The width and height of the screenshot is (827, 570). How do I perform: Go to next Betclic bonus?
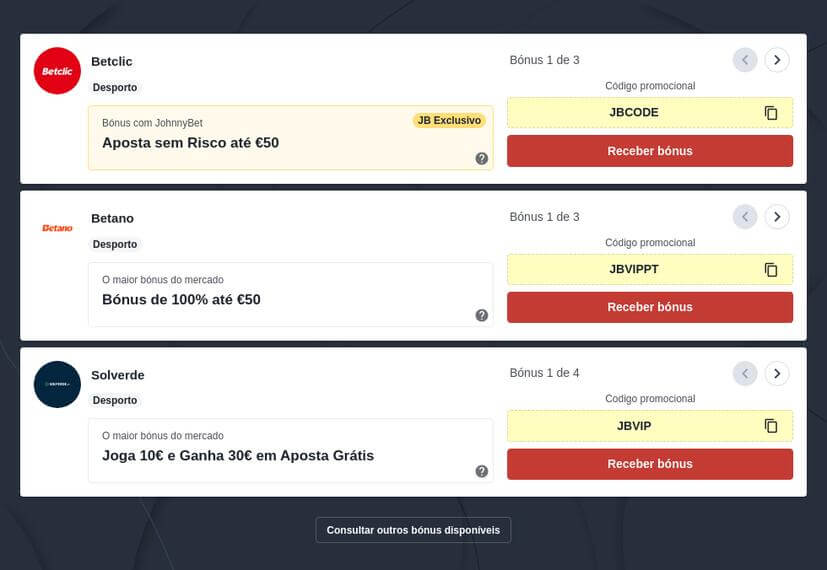click(x=777, y=60)
